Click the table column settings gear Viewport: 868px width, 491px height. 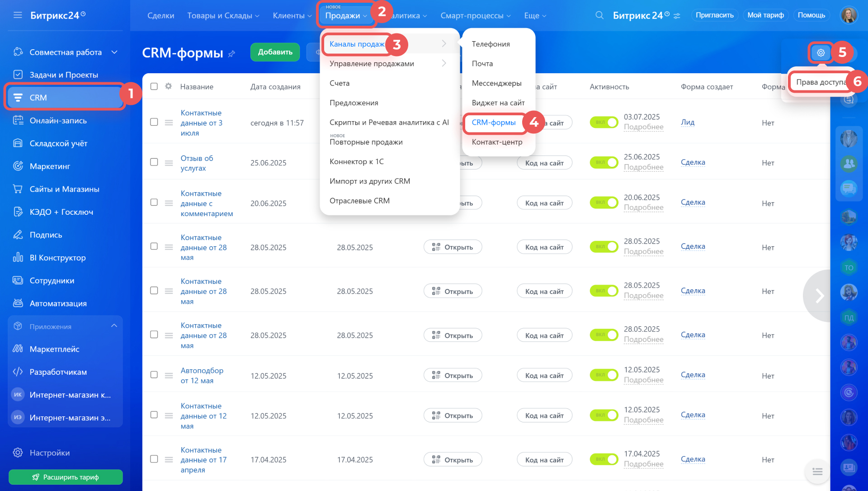click(169, 86)
